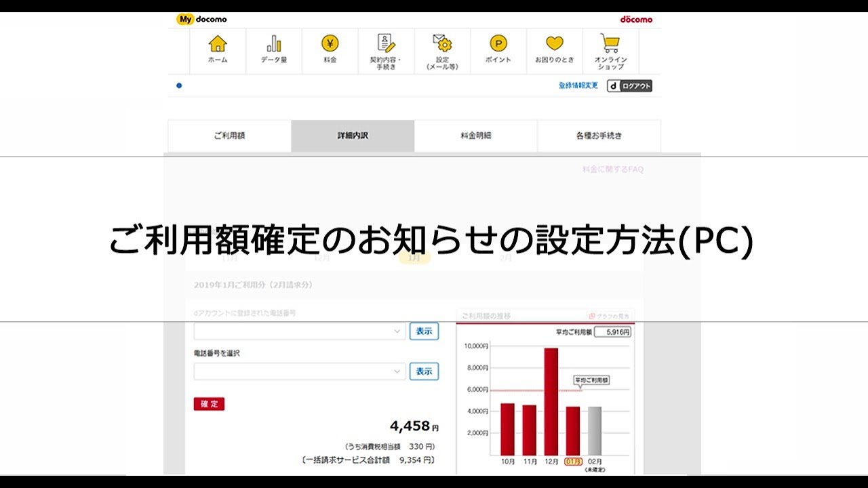Viewport: 868px width, 488px height.
Task: Switch to the 料金明細 tab
Action: pos(476,136)
